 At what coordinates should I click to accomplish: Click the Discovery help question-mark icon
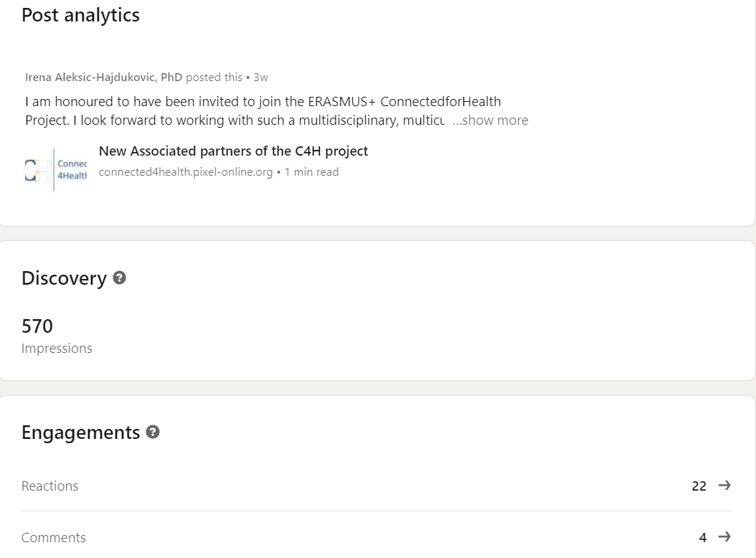coord(119,278)
